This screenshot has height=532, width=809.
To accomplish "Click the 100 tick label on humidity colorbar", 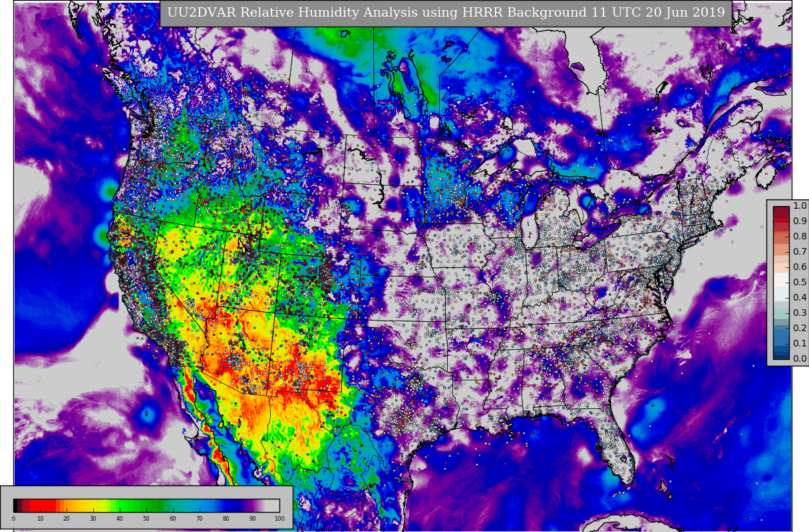I will (279, 519).
